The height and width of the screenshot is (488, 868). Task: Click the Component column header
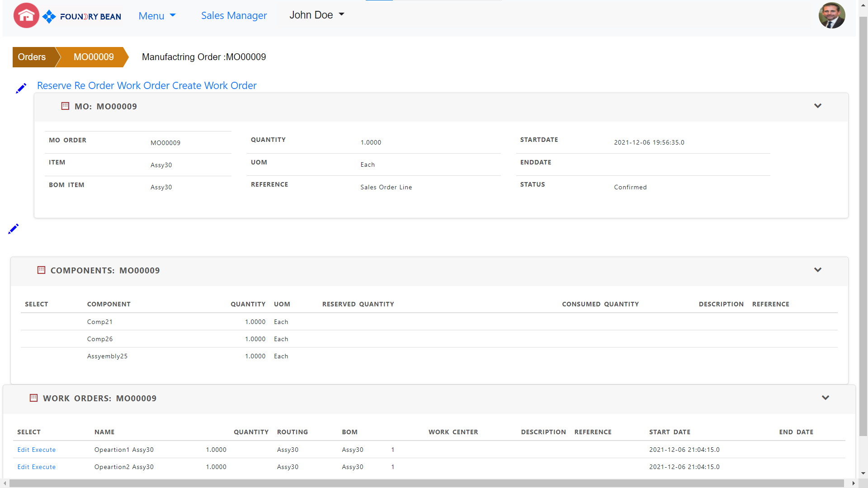(x=109, y=304)
